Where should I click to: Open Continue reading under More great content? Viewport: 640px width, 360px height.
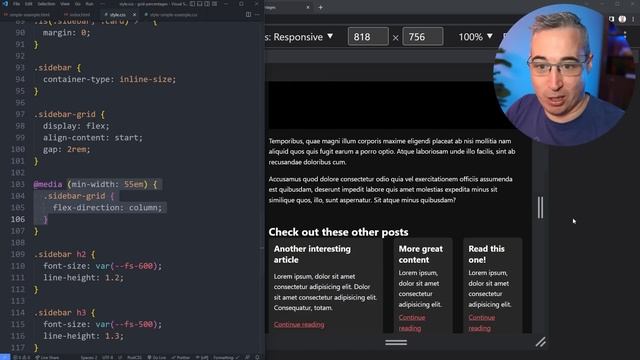[x=412, y=322]
